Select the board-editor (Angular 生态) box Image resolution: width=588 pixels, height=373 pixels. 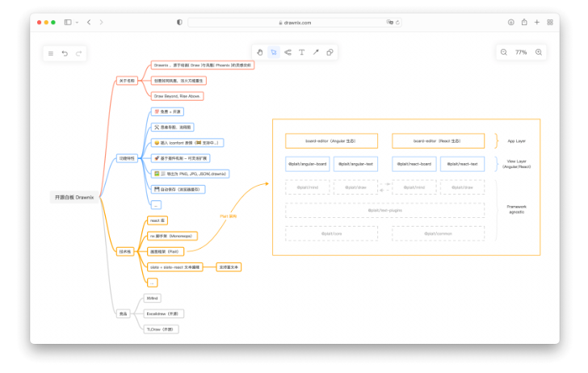click(x=331, y=141)
